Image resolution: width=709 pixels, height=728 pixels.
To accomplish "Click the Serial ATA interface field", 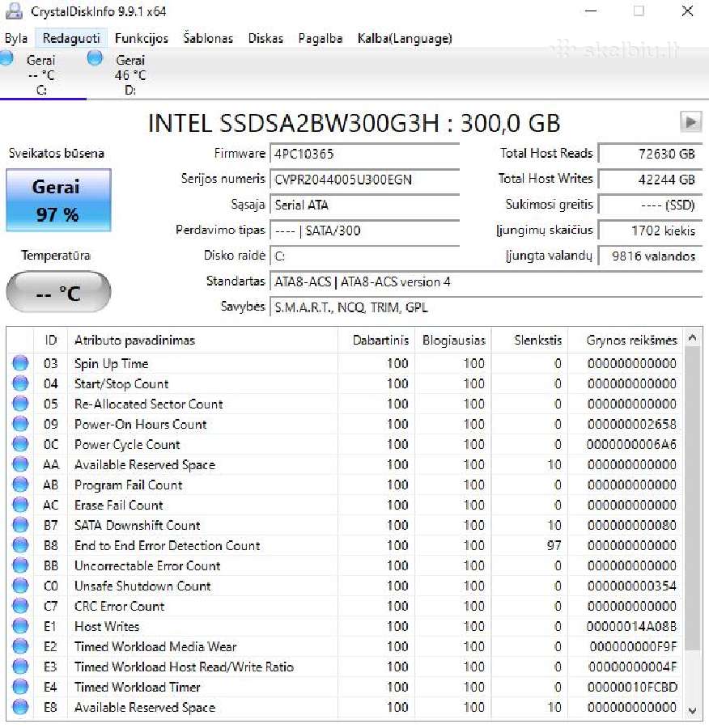I will pyautogui.click(x=364, y=205).
